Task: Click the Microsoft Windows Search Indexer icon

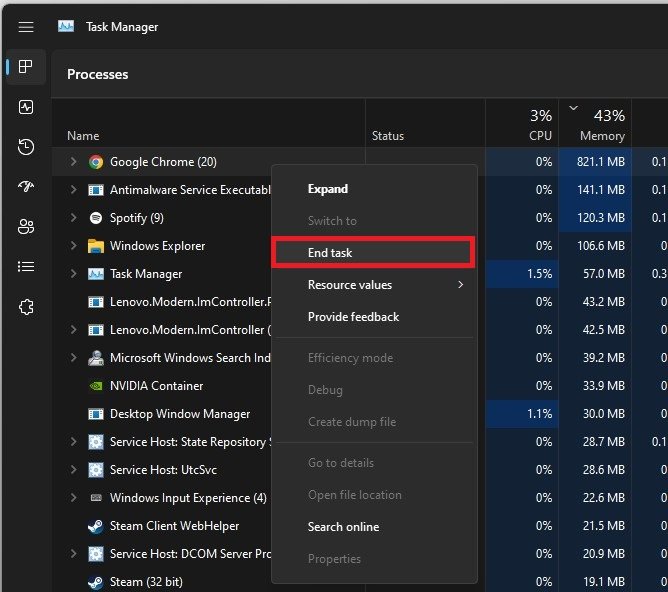Action: click(96, 358)
